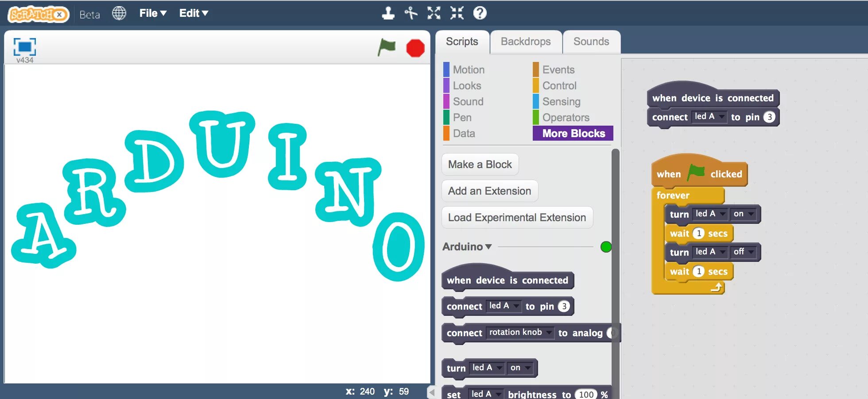Viewport: 868px width, 399px height.
Task: Click the ScratchX logo
Action: pyautogui.click(x=39, y=14)
